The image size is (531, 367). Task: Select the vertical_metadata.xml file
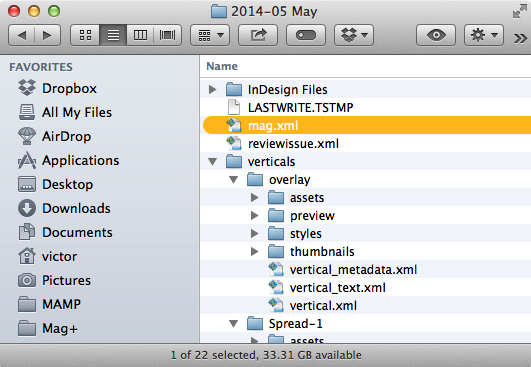point(366,269)
